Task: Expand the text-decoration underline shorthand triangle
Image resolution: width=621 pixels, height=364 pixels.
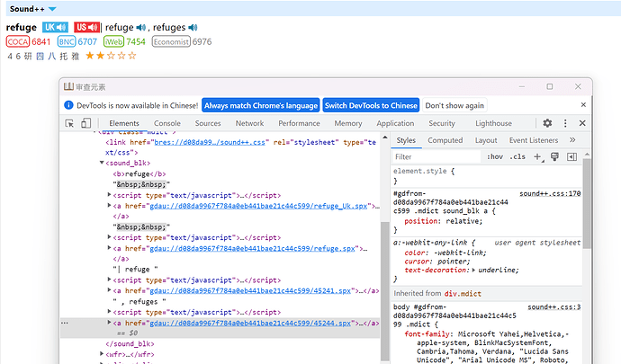Action: click(473, 271)
